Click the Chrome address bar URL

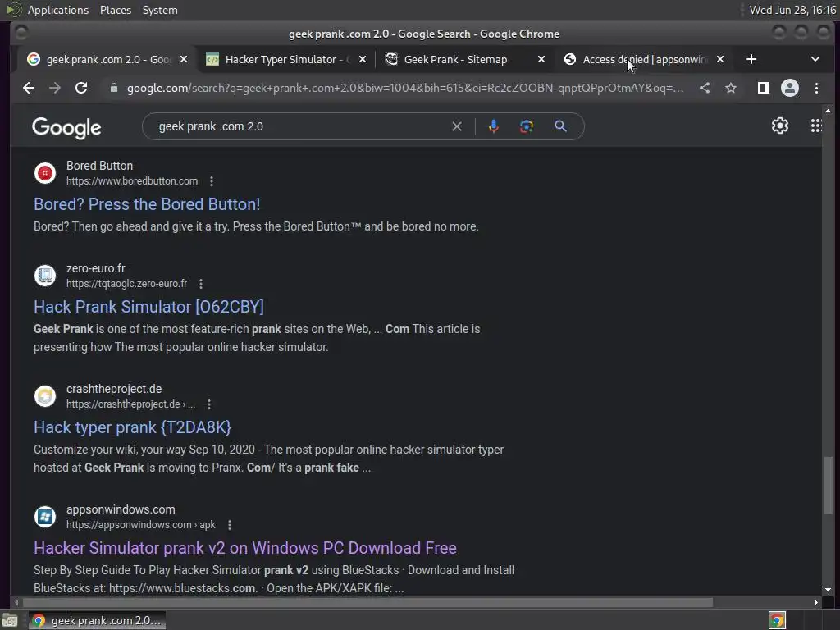(x=405, y=88)
